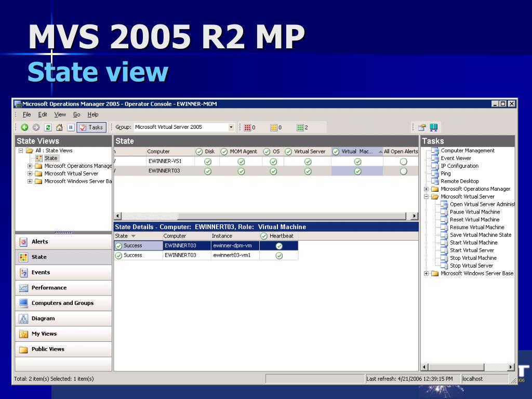
Task: Expand Microsoft Operations Manager in State Views
Action: [x=30, y=166]
